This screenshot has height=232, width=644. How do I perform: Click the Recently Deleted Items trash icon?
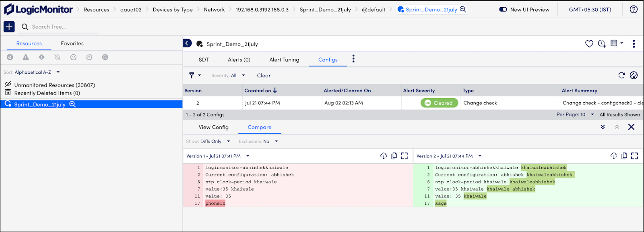click(x=8, y=93)
